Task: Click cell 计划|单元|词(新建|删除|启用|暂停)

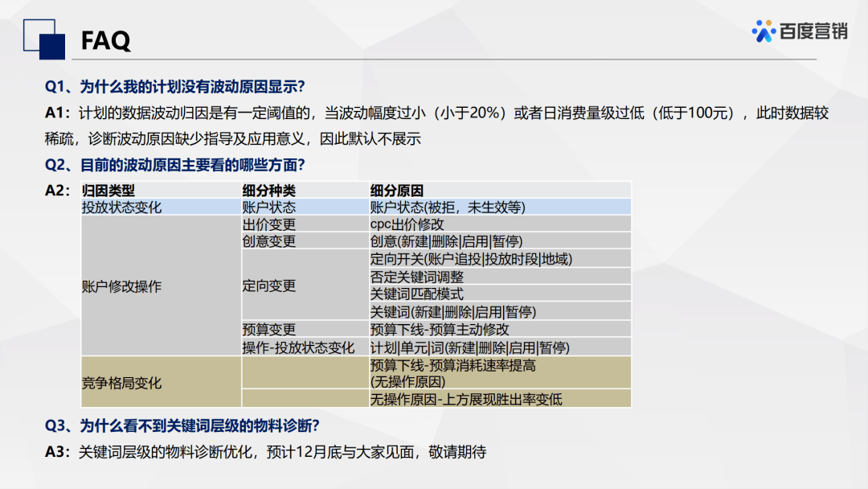Action: tap(500, 347)
